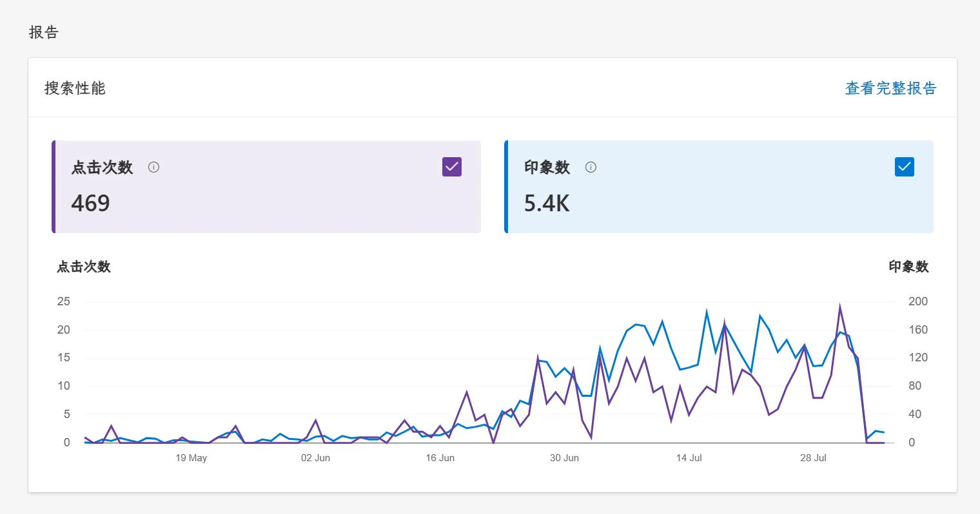
Task: Click the 25 tick on left axis
Action: (x=63, y=301)
